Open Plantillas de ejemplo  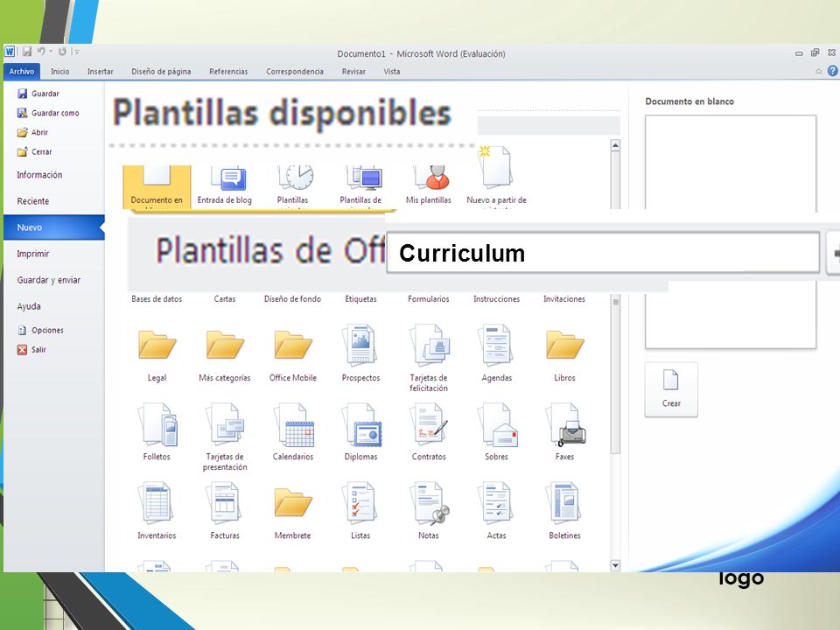coord(360,186)
